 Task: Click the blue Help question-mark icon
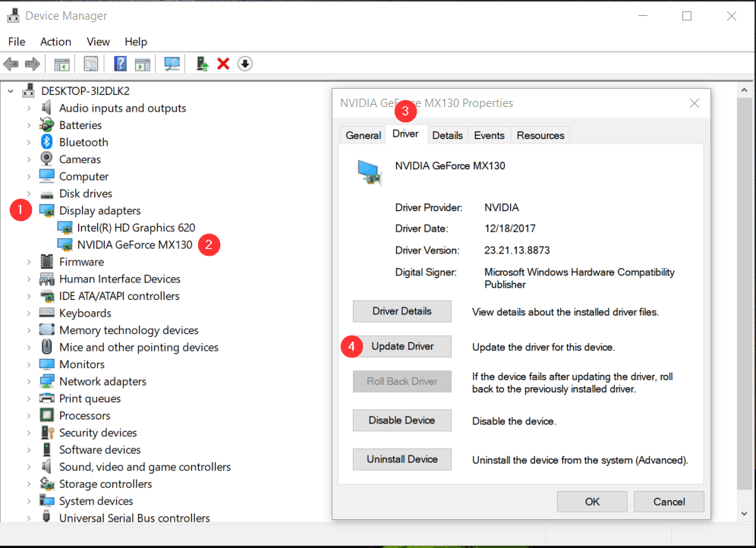(120, 64)
